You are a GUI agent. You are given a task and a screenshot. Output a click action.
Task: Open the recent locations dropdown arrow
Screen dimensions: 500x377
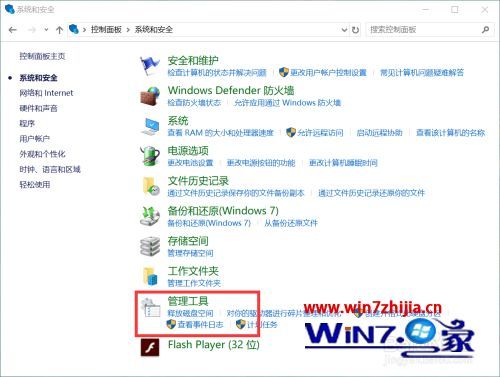[x=46, y=30]
